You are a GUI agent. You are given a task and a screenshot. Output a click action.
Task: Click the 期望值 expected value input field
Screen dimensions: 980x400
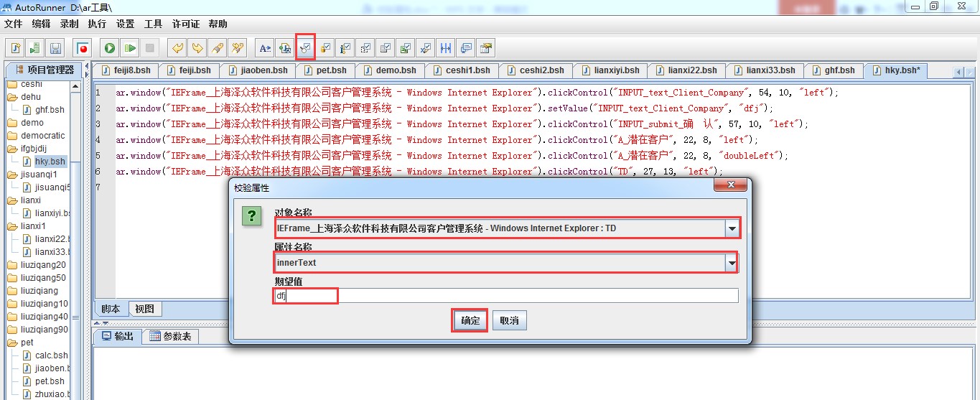point(506,296)
